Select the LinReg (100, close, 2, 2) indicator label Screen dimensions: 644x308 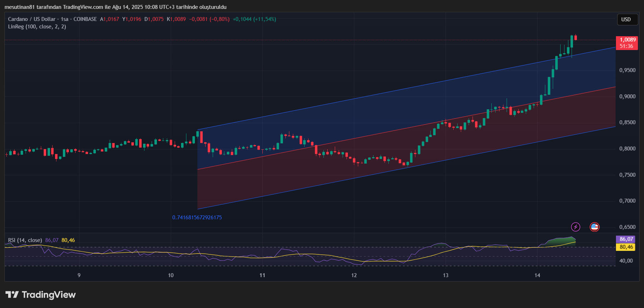(x=37, y=27)
